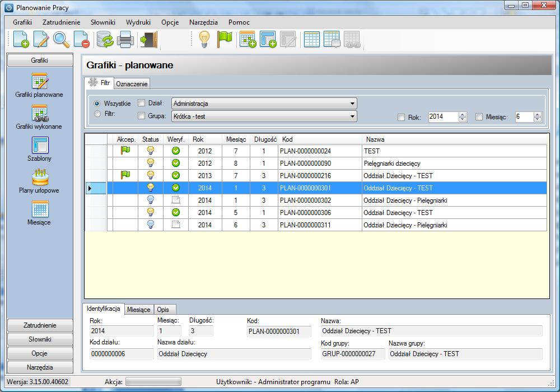This screenshot has height=392, width=560.
Task: Increase the Rok spinner value
Action: tap(463, 114)
